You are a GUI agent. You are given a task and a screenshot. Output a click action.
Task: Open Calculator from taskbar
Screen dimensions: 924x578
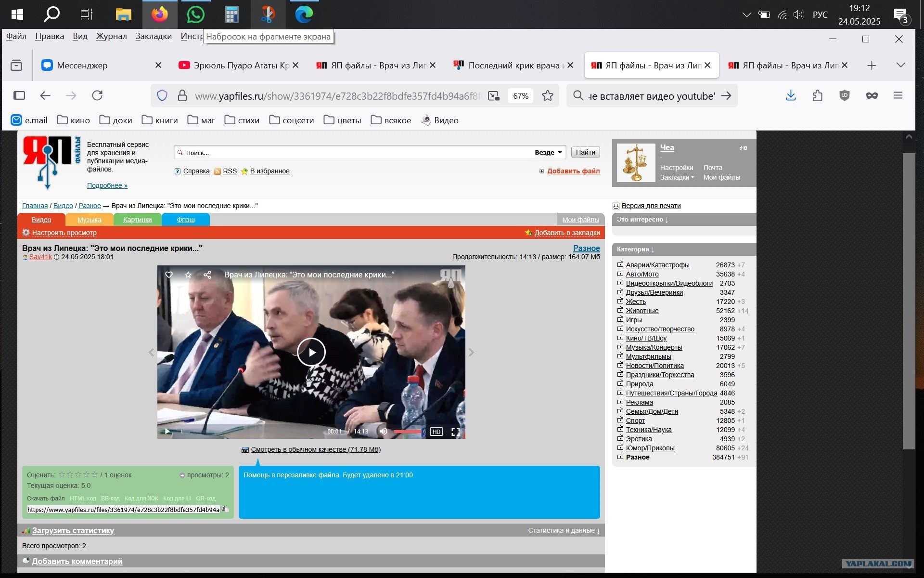click(231, 14)
